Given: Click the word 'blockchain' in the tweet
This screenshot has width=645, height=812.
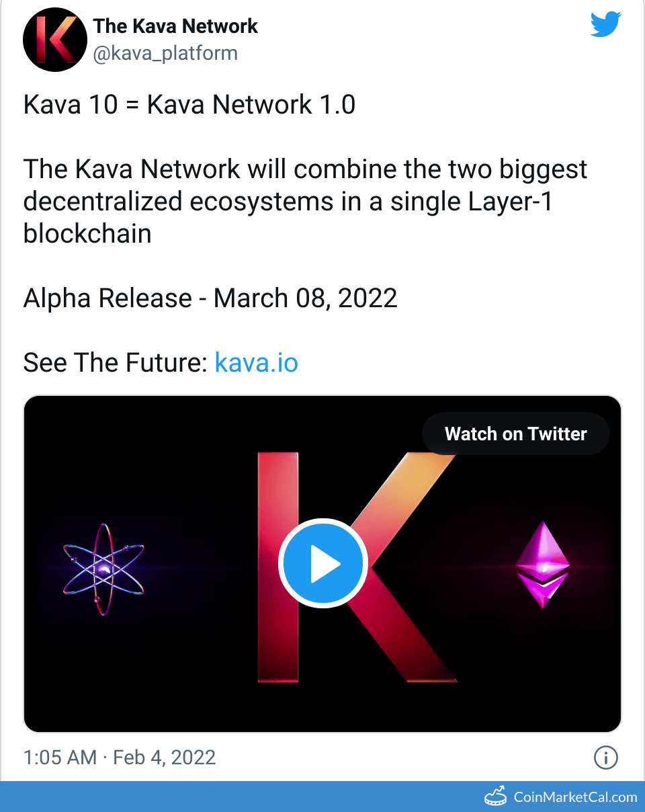Looking at the screenshot, I should (x=87, y=233).
